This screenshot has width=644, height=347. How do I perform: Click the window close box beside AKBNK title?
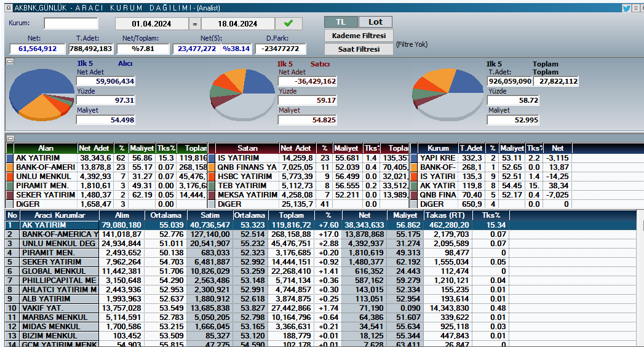(9, 7)
